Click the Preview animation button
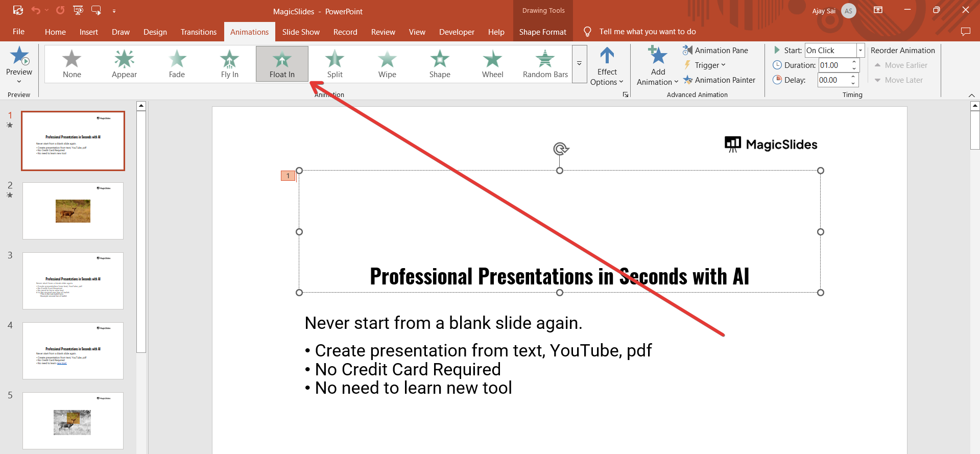980x454 pixels. (x=19, y=64)
